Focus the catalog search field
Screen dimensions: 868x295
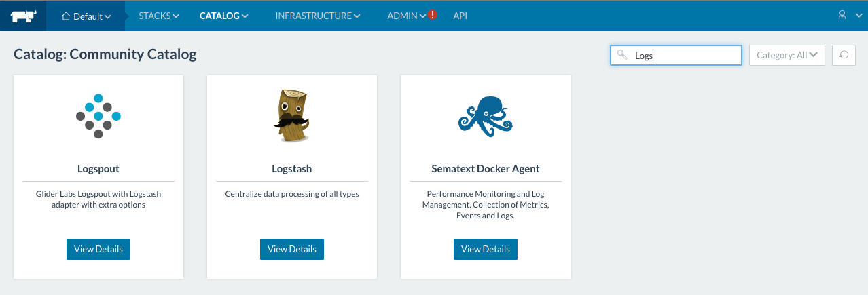click(x=685, y=56)
